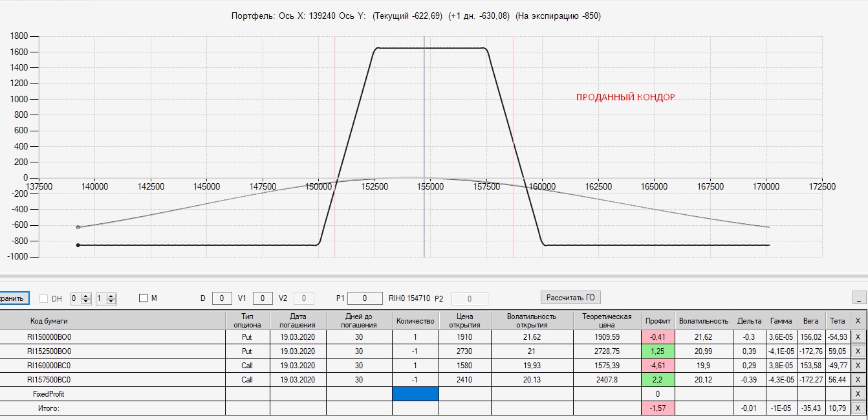Click the ПРОДАННЫЙ КОНДОР chart label
The height and width of the screenshot is (420, 868).
(x=625, y=98)
